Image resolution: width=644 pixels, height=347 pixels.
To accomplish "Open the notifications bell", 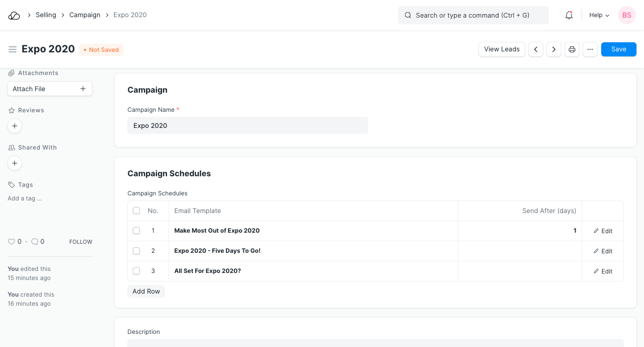I will click(x=569, y=15).
